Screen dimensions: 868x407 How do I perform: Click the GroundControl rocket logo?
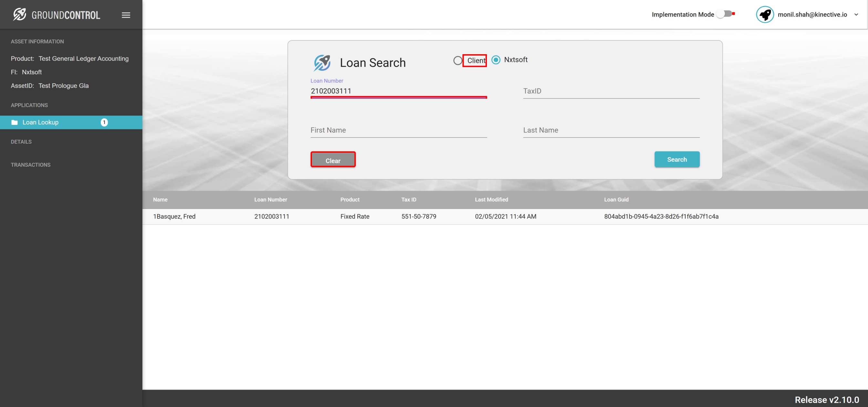20,15
